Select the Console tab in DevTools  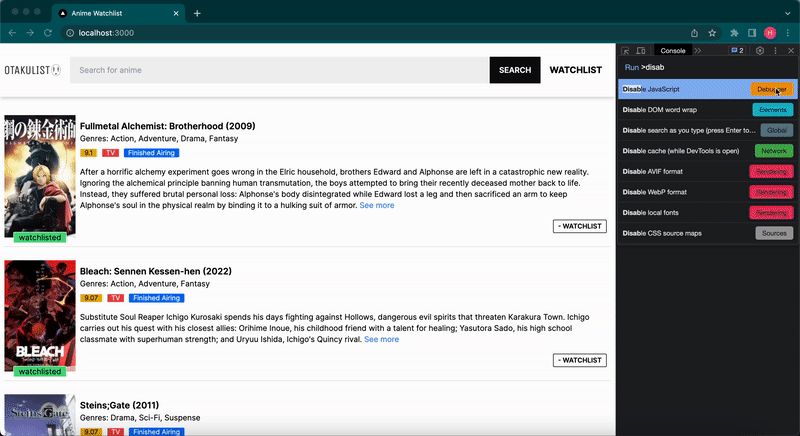click(x=672, y=50)
